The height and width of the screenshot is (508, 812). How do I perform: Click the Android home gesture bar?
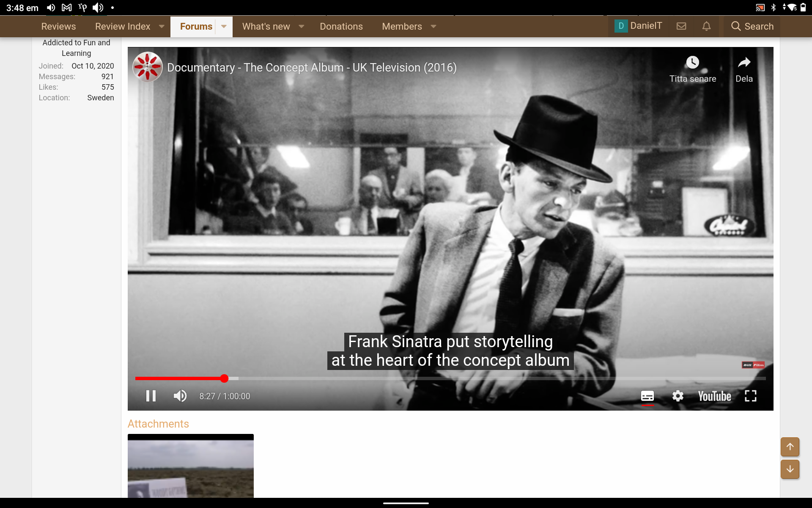(406, 503)
